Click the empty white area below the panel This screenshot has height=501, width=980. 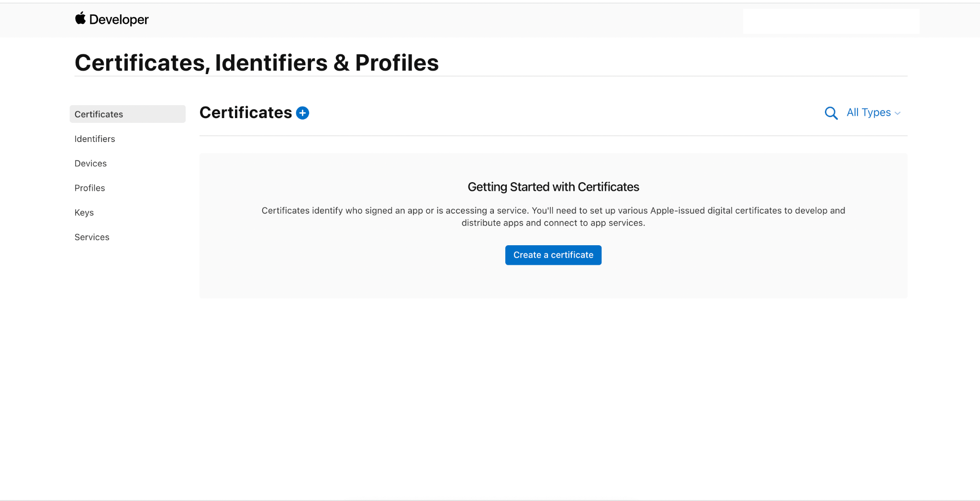coord(526,392)
